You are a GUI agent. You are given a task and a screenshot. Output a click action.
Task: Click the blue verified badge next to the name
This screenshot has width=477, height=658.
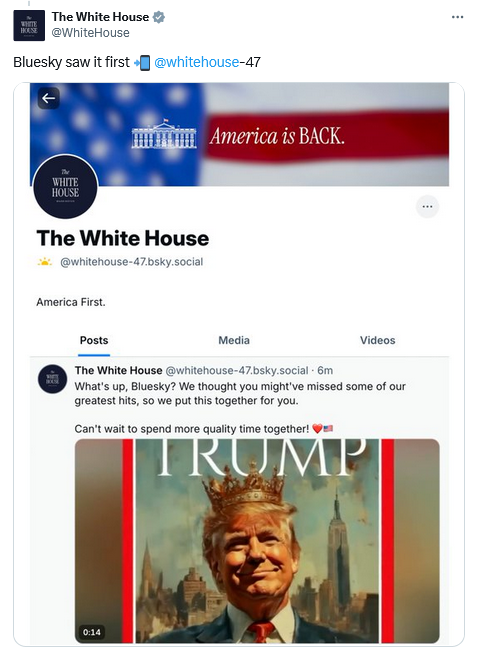click(x=159, y=17)
